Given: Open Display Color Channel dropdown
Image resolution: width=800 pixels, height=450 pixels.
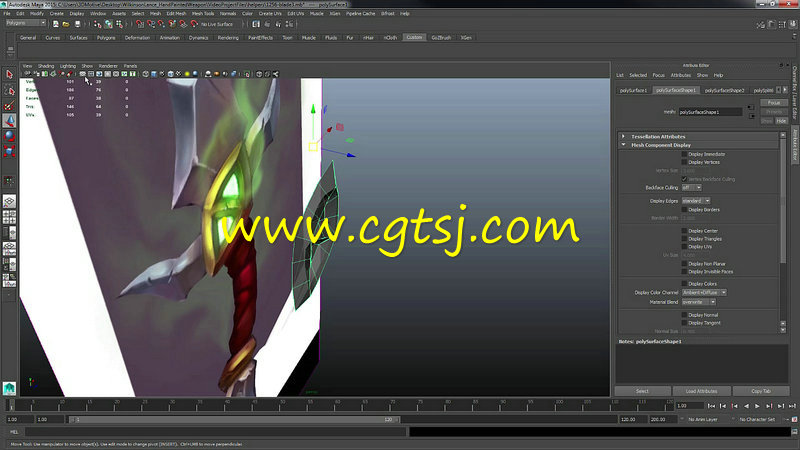Looking at the screenshot, I should click(x=704, y=293).
